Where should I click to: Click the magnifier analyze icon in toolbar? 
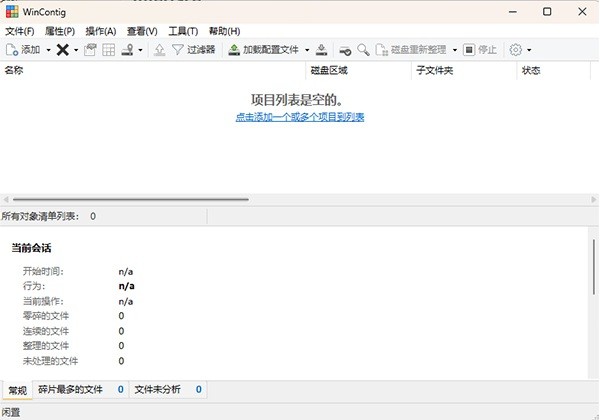click(x=364, y=49)
